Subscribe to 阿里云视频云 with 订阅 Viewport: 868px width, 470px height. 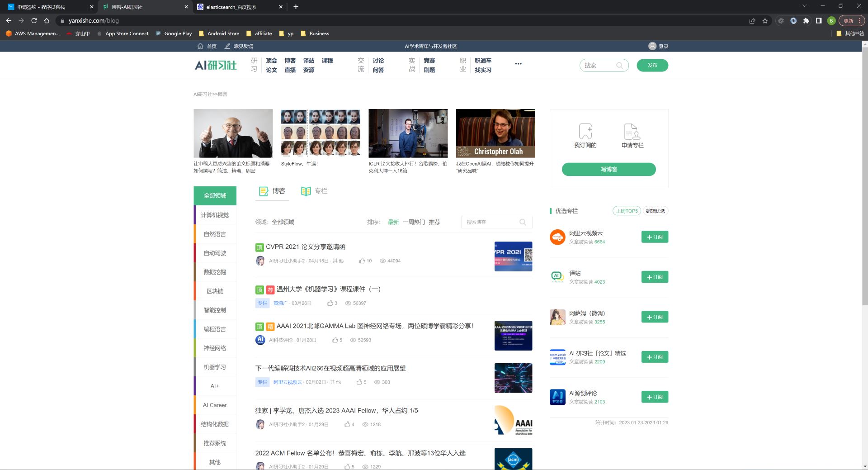pos(655,237)
